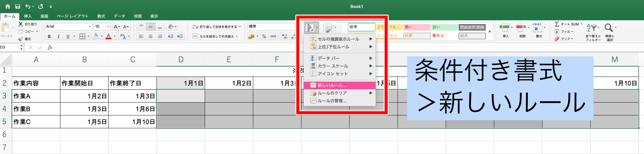Viewport: 644px width, 154px height.
Task: Select the format painter brush (書式)
Action: [x=24, y=39]
